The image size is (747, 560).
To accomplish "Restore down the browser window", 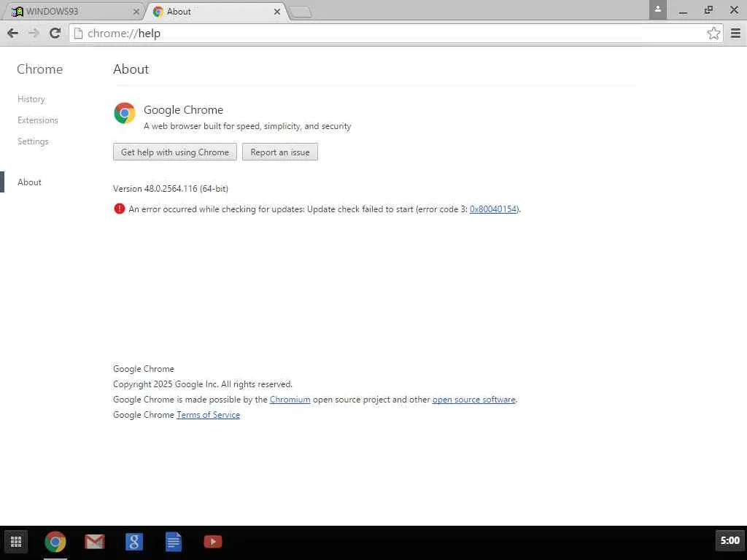I will pos(708,10).
